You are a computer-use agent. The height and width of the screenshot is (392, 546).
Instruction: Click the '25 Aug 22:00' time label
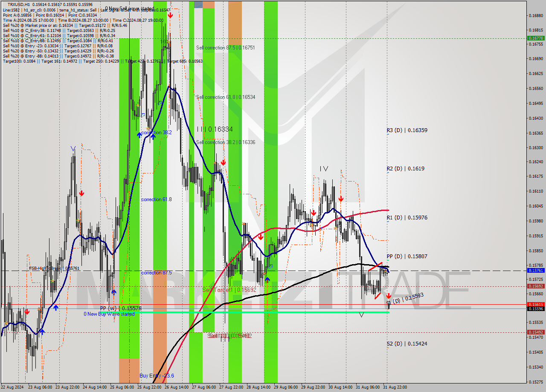(149, 387)
